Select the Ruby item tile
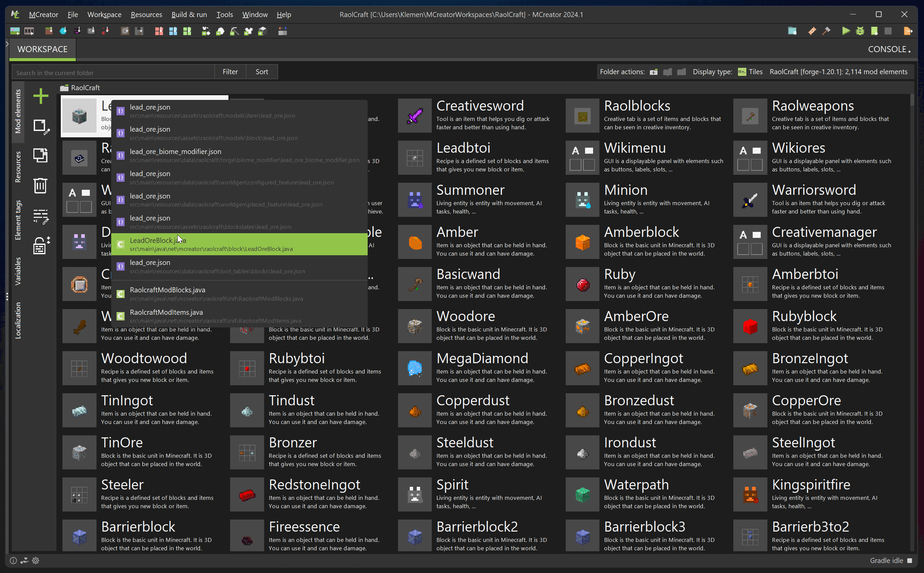 click(647, 284)
